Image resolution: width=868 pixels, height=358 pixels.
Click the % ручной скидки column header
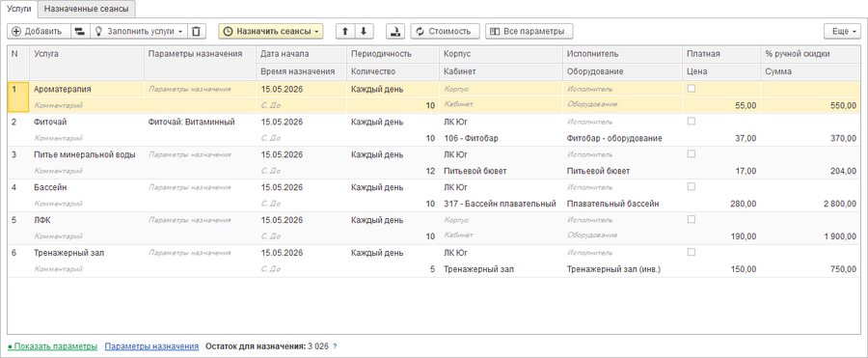point(810,54)
